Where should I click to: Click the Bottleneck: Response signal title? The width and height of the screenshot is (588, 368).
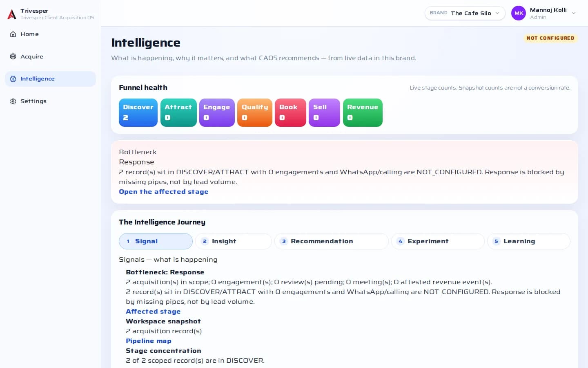click(x=165, y=272)
